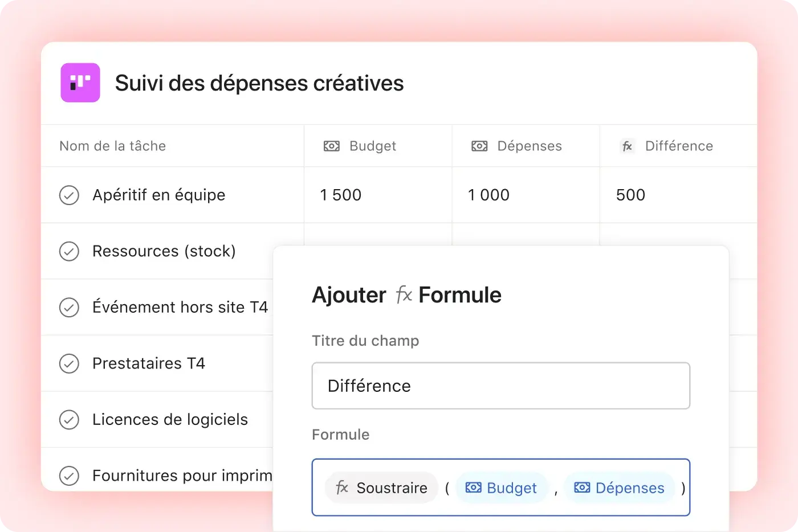
Task: Select the Budget field chip in formula
Action: 502,488
